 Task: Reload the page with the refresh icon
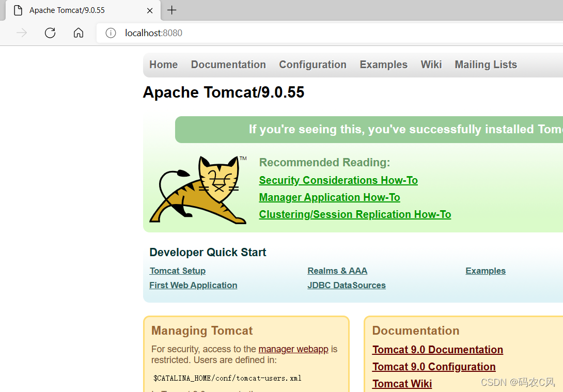coord(50,33)
